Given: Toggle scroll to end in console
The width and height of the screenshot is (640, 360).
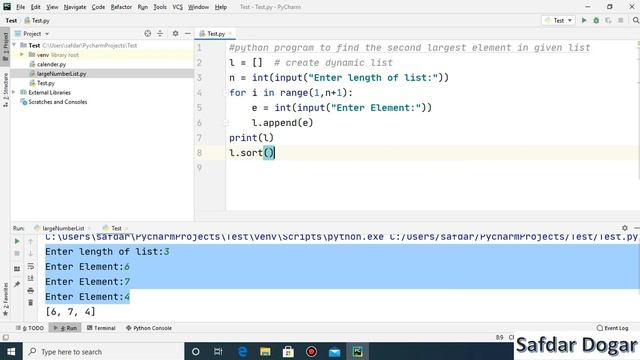Looking at the screenshot, I should (31, 278).
